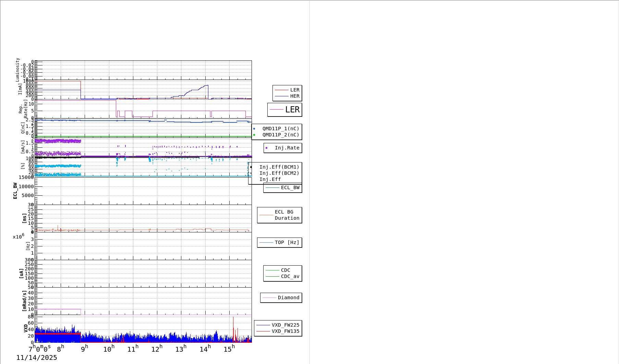This screenshot has width=619, height=364.
Task: Select the TOP [Hz] legend entry
Action: click(x=279, y=242)
